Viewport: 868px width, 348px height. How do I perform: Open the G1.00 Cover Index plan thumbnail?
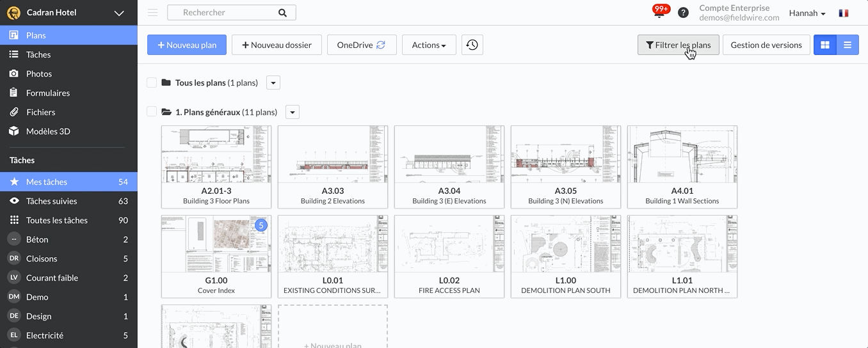[216, 256]
